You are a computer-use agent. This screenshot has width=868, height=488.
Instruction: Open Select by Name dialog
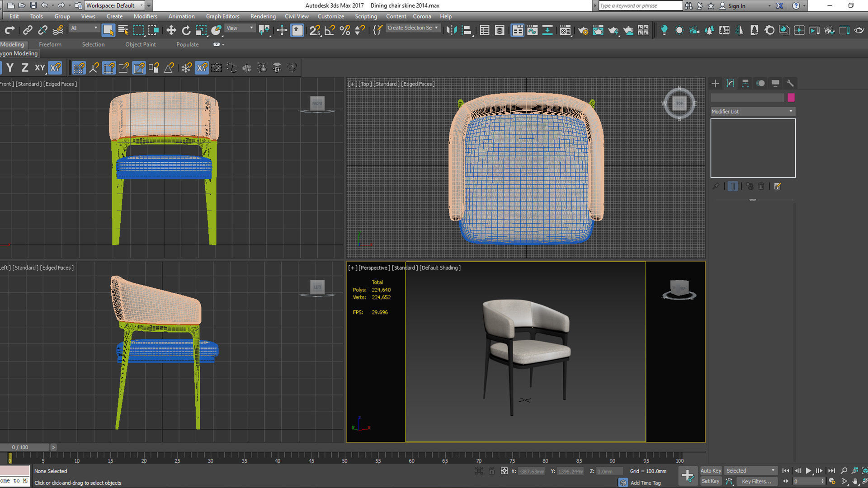(x=123, y=30)
